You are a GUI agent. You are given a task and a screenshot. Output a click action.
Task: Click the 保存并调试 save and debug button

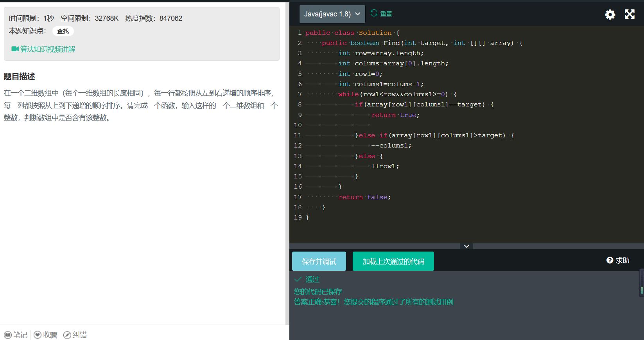pos(319,261)
